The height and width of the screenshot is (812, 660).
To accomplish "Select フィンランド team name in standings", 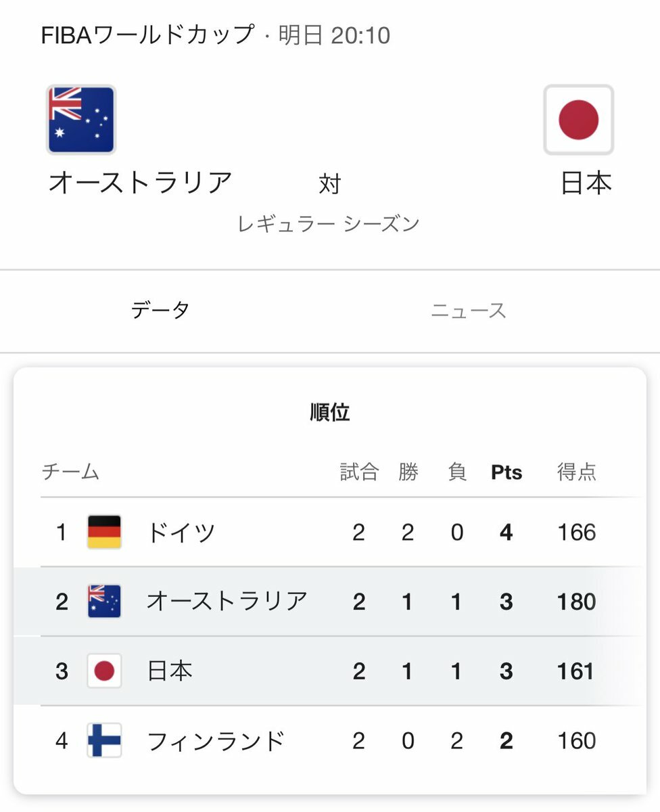I will tap(216, 741).
